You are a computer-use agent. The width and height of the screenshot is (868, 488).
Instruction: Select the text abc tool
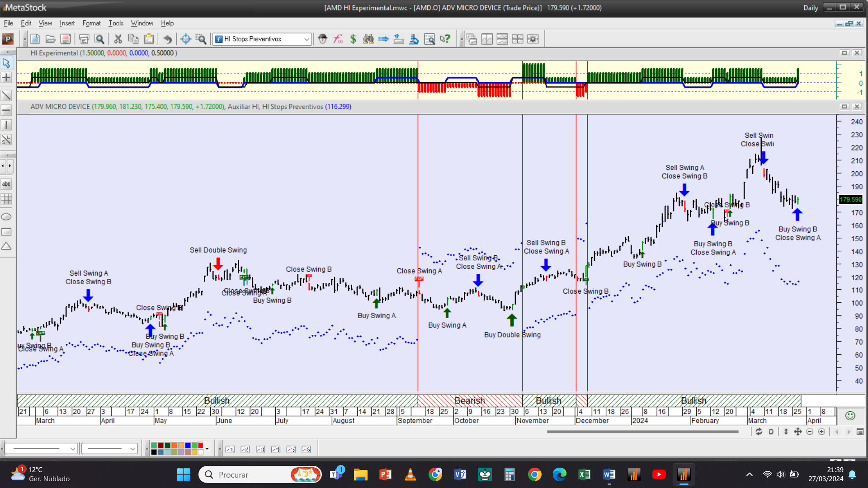6,184
